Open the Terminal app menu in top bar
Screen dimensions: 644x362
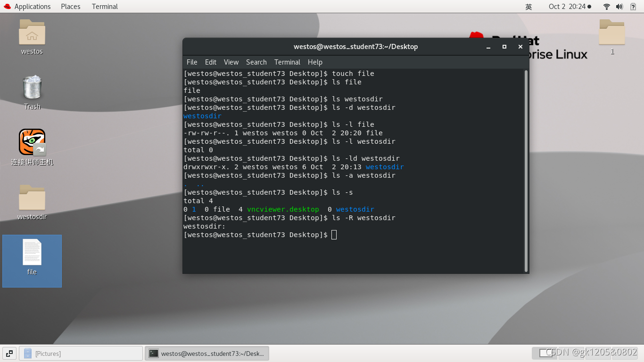[x=105, y=7]
